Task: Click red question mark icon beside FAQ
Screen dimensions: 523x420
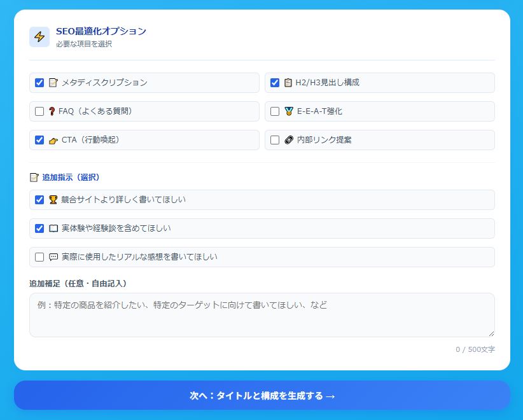Action: pos(52,111)
